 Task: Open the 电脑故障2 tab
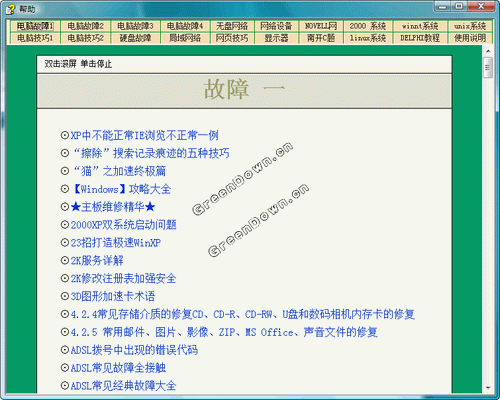[x=86, y=26]
